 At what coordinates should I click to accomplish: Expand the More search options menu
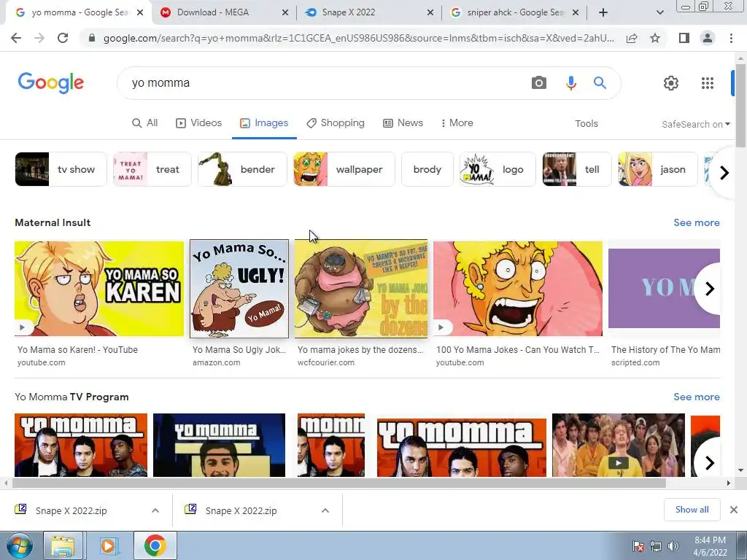[457, 122]
